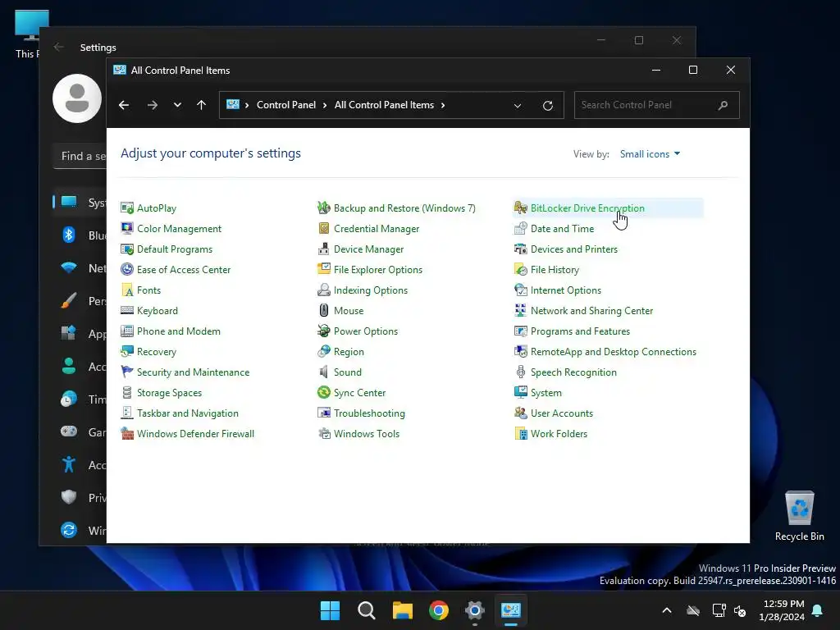Open the Recovery icon

(x=127, y=351)
